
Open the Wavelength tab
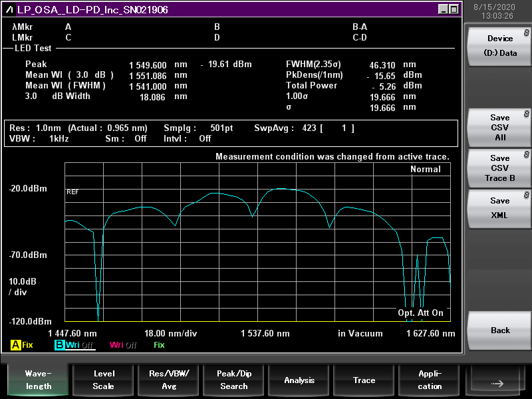39,380
